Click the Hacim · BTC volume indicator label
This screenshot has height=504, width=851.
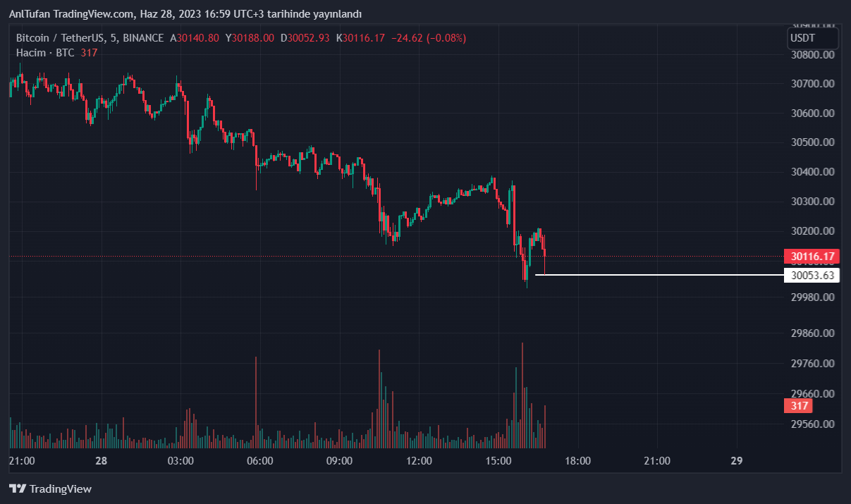pos(45,53)
